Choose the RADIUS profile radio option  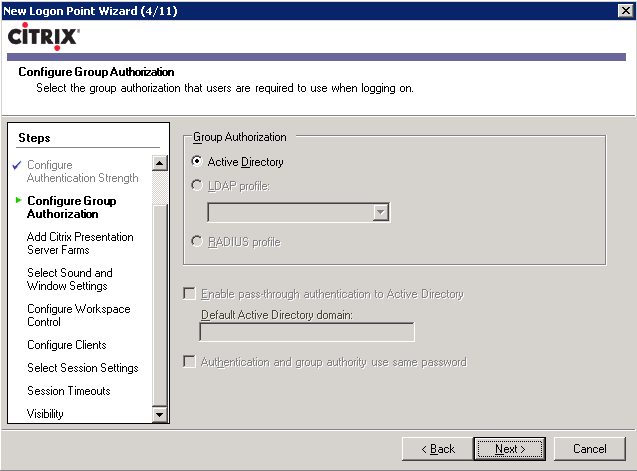197,241
